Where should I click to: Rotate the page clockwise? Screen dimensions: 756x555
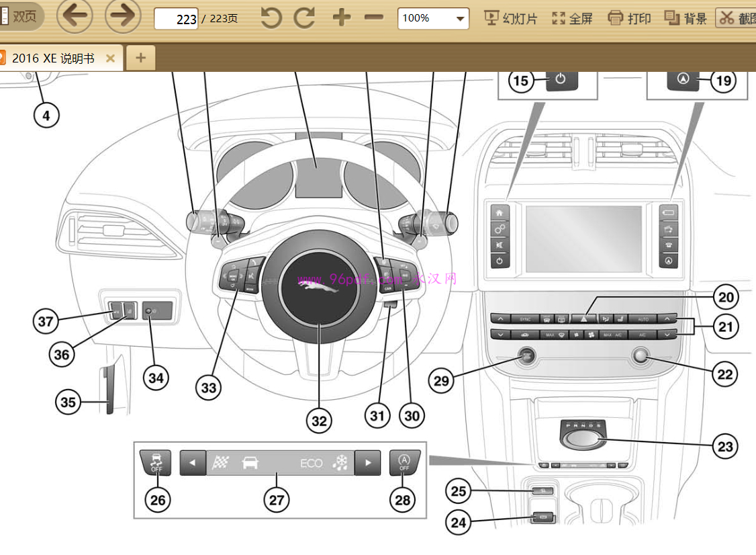point(304,18)
